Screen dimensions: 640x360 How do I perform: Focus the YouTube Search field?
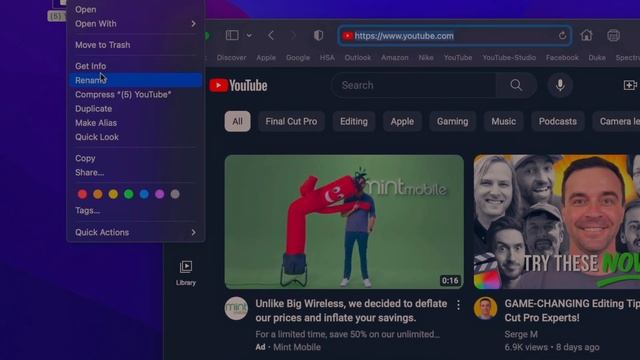tap(414, 85)
